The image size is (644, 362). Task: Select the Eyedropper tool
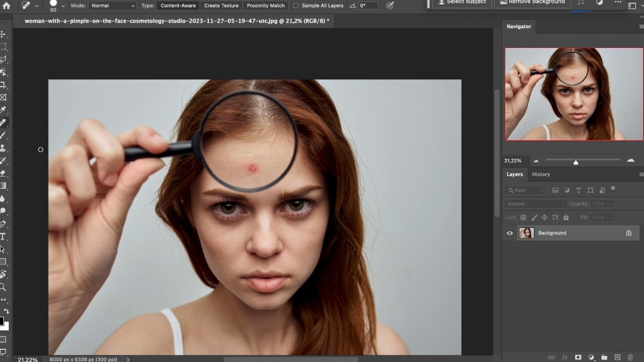point(3,110)
